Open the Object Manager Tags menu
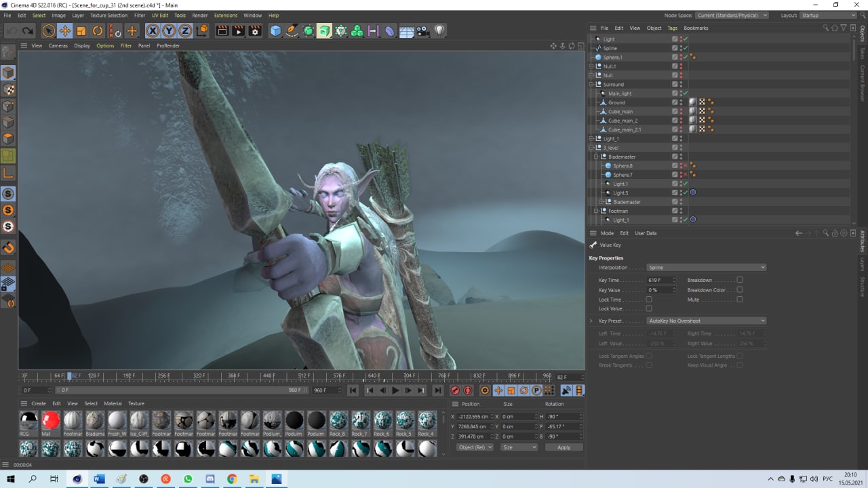 coord(673,28)
